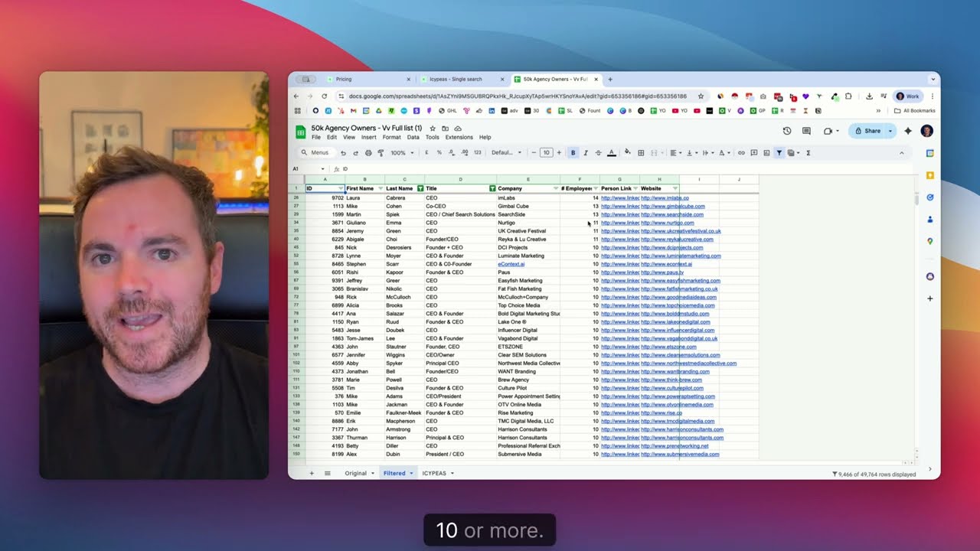This screenshot has width=980, height=551.
Task: Open the zoom 100% dropdown
Action: 401,153
